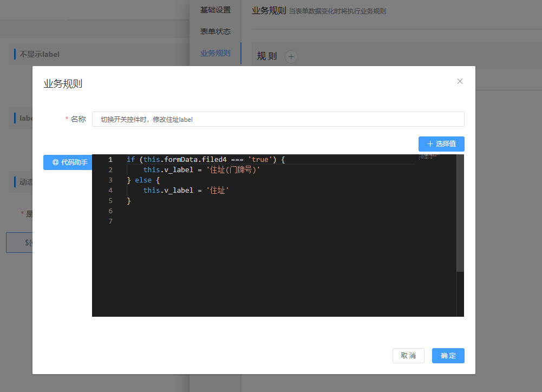Click the + 选择值 button
The height and width of the screenshot is (392, 542).
click(441, 144)
